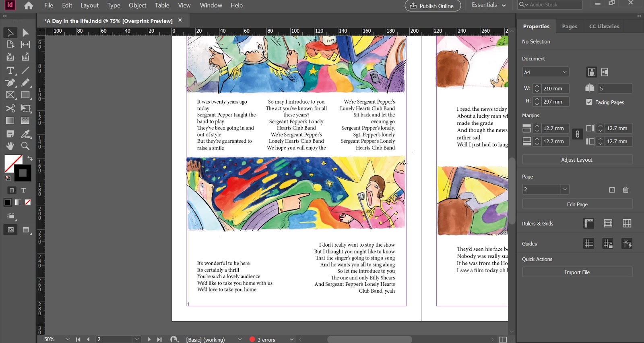Image resolution: width=644 pixels, height=343 pixels.
Task: Open the Layout menu
Action: click(x=89, y=5)
